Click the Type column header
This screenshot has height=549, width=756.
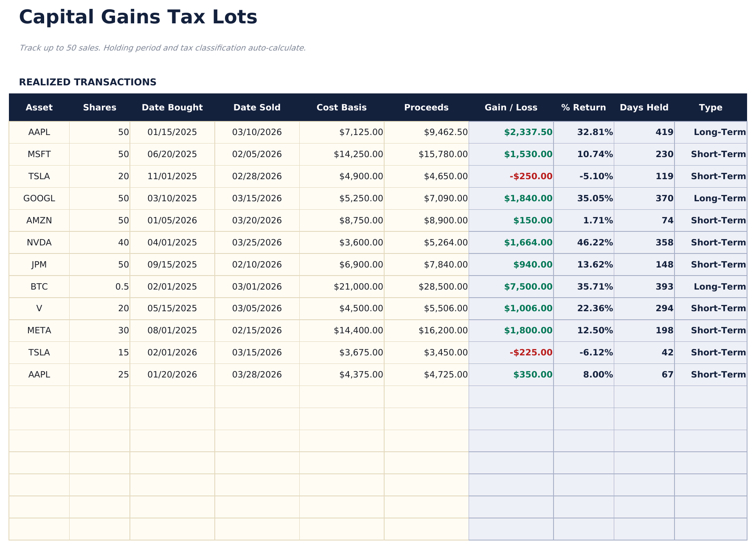[711, 107]
